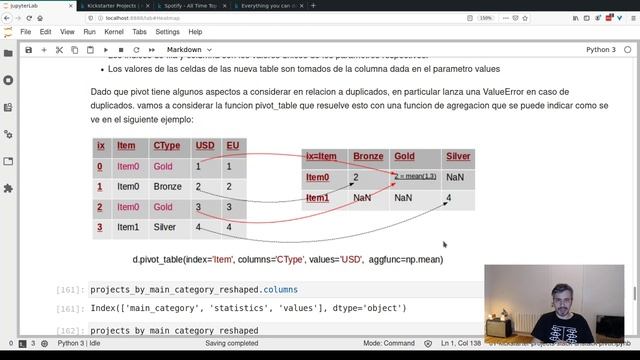Open browser library icon
The width and height of the screenshot is (640, 360).
576,18
